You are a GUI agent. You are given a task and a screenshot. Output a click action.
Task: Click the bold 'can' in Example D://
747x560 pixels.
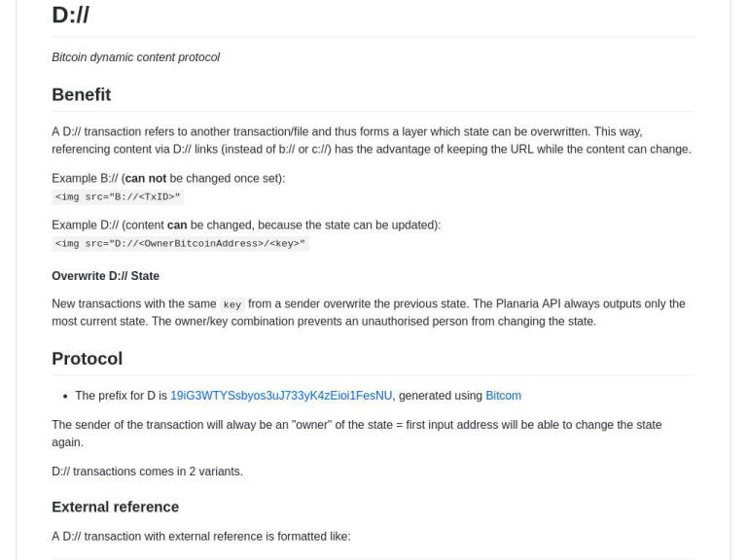(x=177, y=226)
